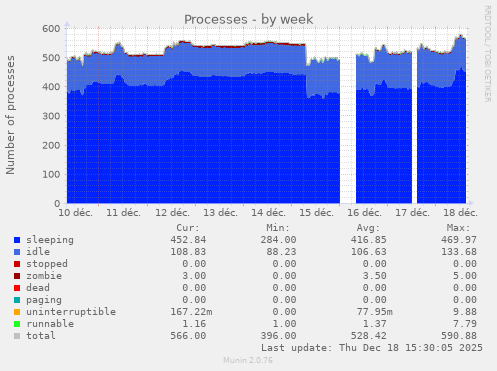The width and height of the screenshot is (497, 371).
Task: Click total minimum value 396.00
Action: 278,336
